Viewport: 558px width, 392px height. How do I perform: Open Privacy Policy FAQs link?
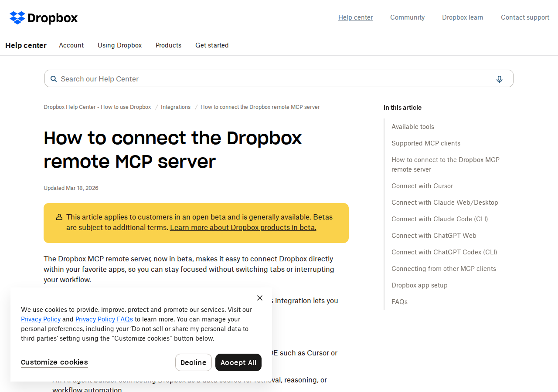pyautogui.click(x=104, y=319)
